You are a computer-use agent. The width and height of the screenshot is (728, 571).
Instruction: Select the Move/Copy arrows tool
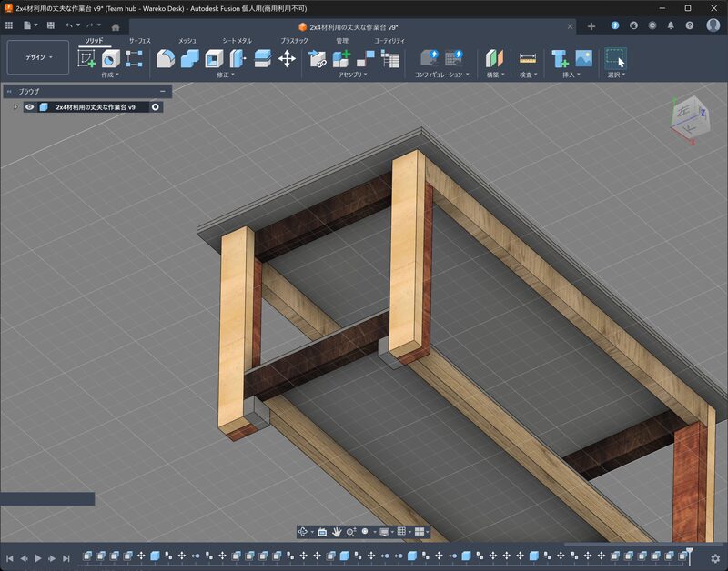coord(287,59)
